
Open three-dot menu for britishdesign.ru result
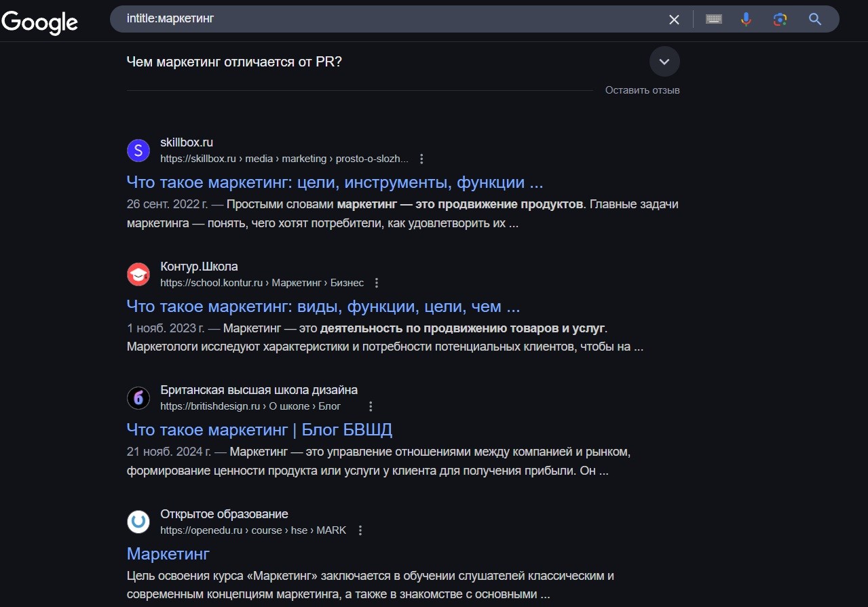coord(371,406)
